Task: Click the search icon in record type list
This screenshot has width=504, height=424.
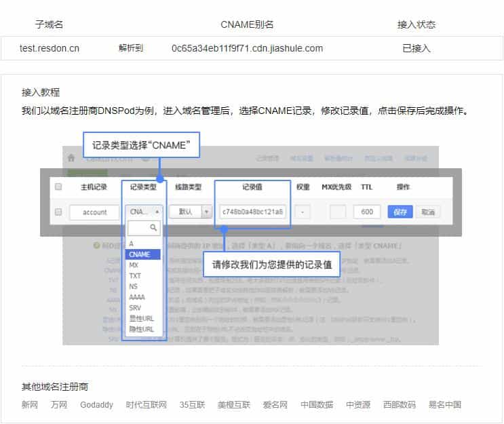Action: tap(153, 227)
